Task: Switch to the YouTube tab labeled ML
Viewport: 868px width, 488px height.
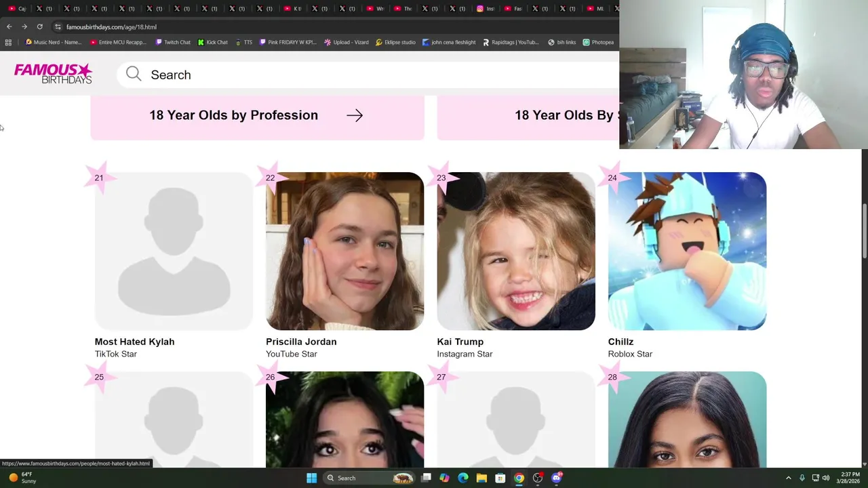Action: point(595,9)
